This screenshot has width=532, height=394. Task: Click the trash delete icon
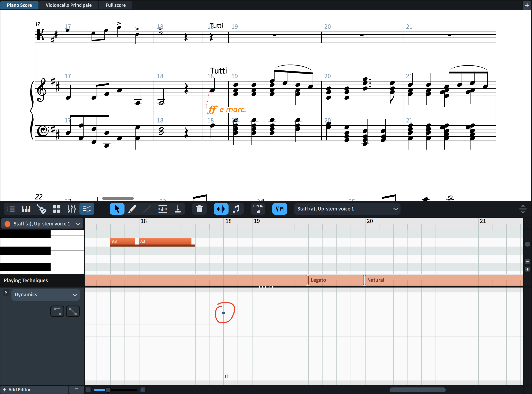[199, 209]
